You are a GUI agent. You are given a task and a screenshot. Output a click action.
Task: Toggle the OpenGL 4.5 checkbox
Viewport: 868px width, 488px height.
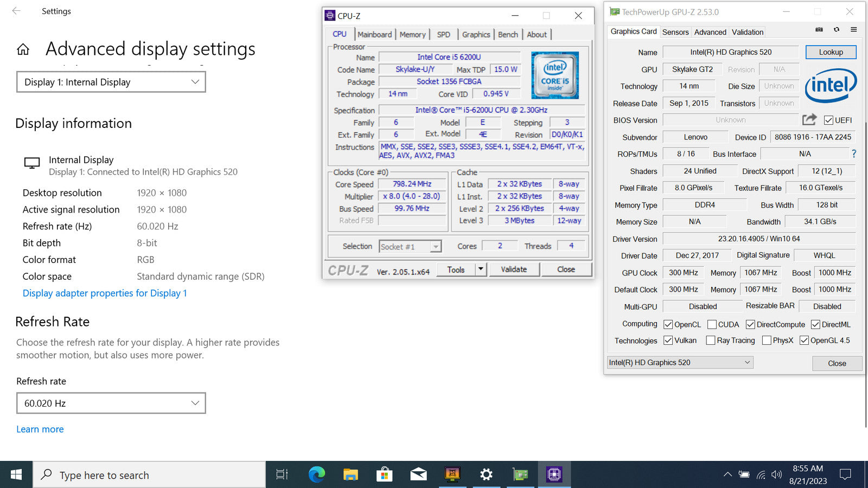804,341
